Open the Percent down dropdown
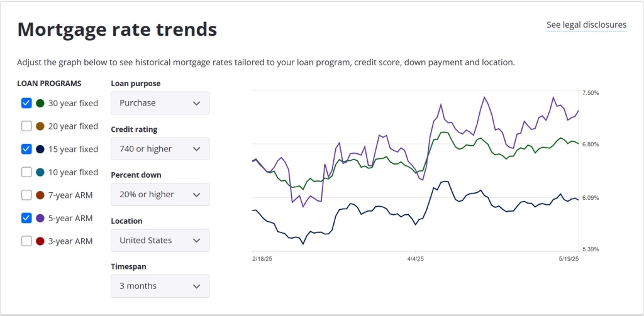 [x=160, y=195]
